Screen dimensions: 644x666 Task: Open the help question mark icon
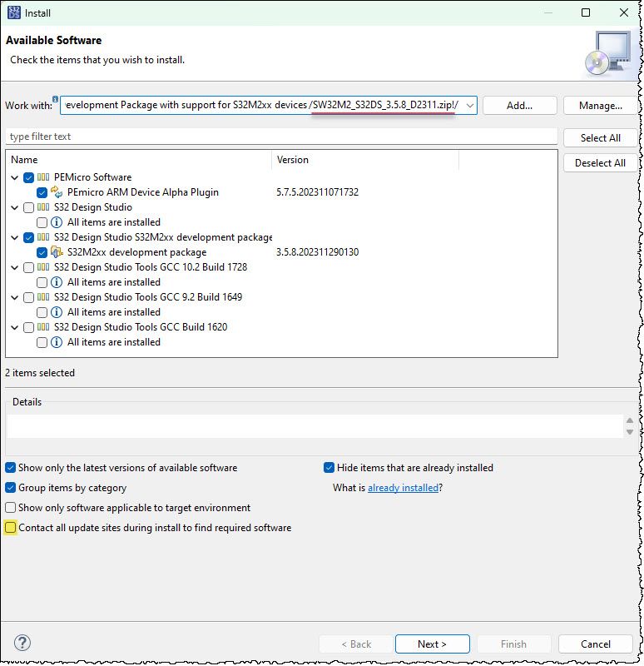pos(22,643)
